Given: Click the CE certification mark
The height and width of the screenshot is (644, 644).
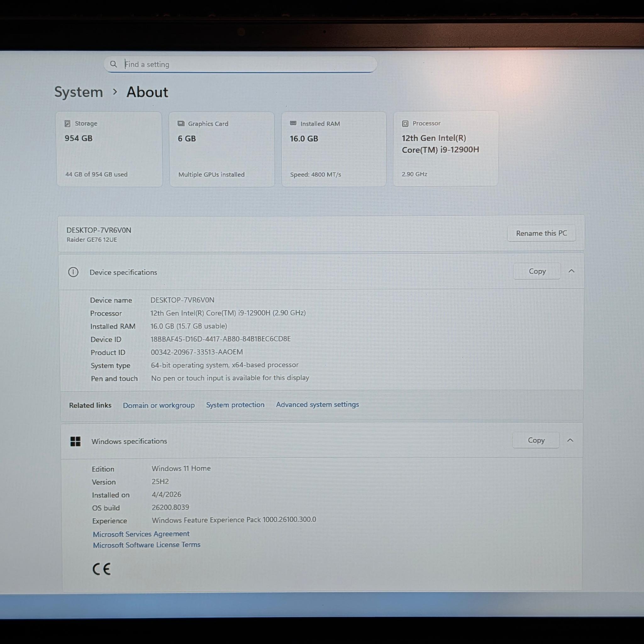Looking at the screenshot, I should (102, 569).
